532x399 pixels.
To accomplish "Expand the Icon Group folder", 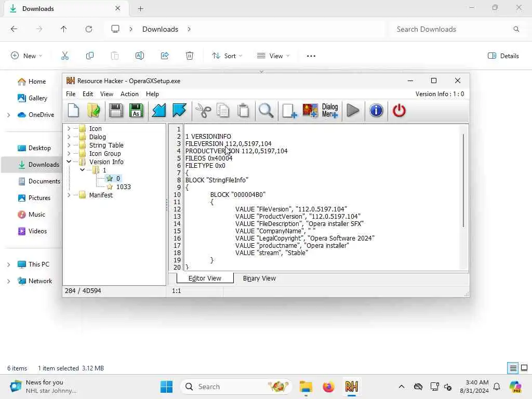I will pos(69,154).
